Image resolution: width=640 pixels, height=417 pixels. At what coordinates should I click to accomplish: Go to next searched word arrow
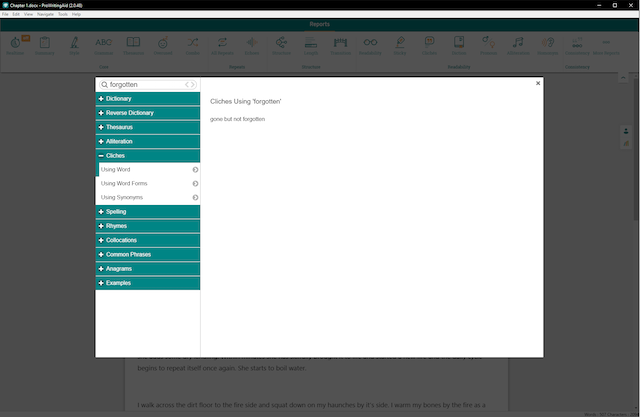pos(192,84)
